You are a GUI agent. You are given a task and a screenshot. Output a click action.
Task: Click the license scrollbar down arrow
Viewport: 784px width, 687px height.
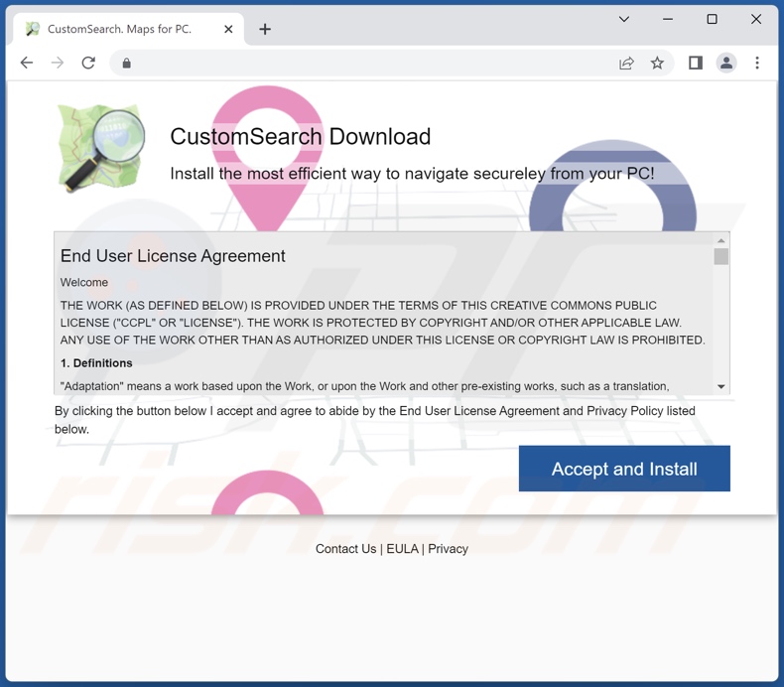[x=721, y=386]
